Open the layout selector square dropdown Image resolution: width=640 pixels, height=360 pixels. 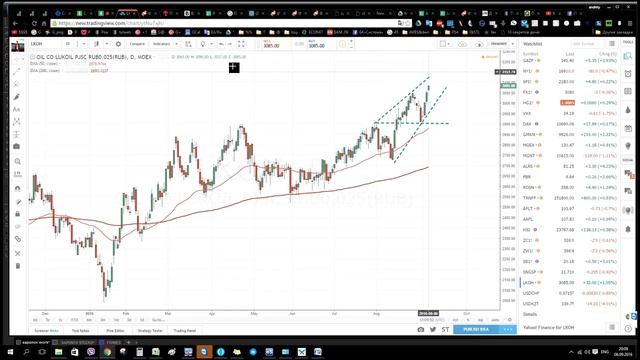click(444, 44)
